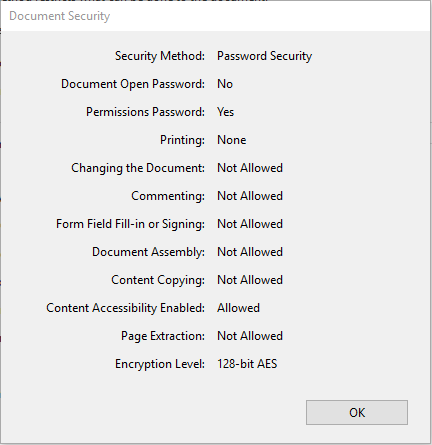Click the Page Extraction label

tap(163, 336)
